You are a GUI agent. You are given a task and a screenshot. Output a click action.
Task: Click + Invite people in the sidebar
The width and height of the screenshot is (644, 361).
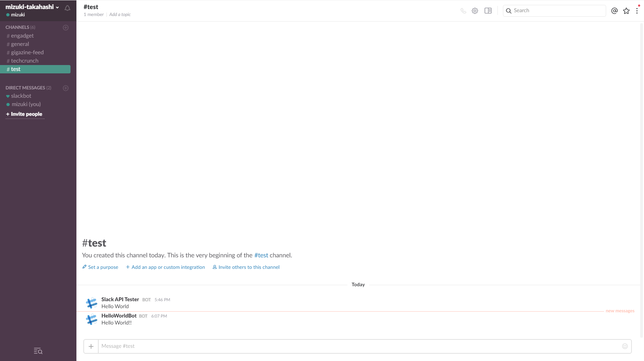(25, 114)
